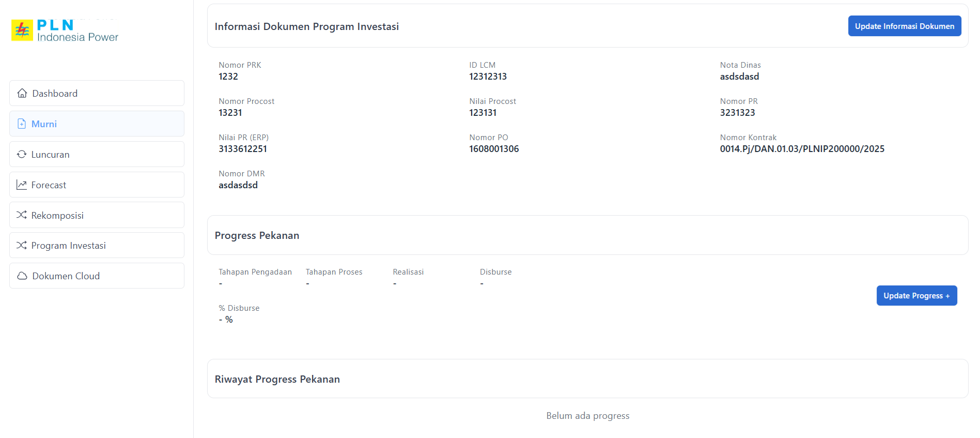This screenshot has width=980, height=438.
Task: Click the Update Progress + button
Action: tap(916, 296)
